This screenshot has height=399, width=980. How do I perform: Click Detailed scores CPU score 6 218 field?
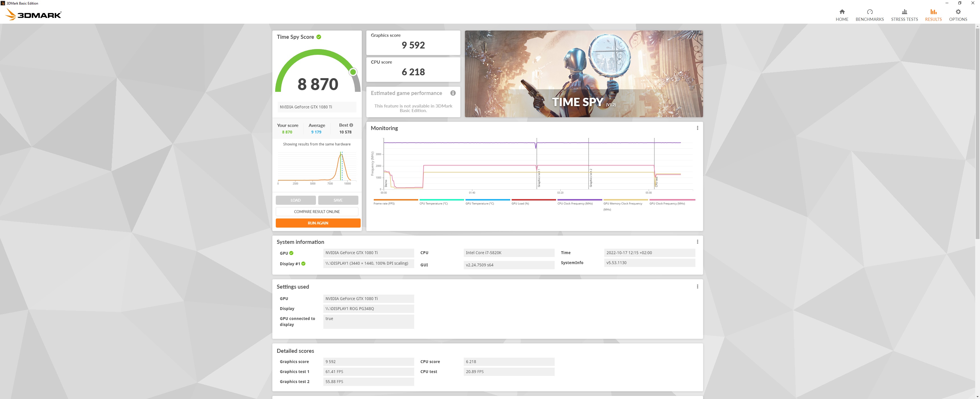(x=509, y=362)
